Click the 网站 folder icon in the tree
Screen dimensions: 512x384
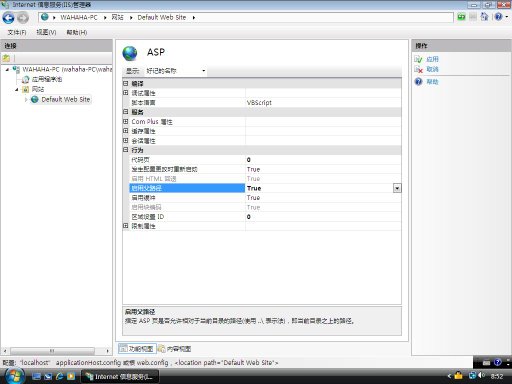point(26,89)
